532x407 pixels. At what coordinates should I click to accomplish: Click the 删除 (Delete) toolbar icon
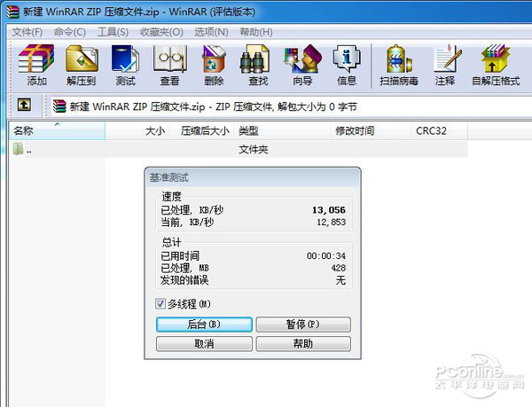point(214,65)
